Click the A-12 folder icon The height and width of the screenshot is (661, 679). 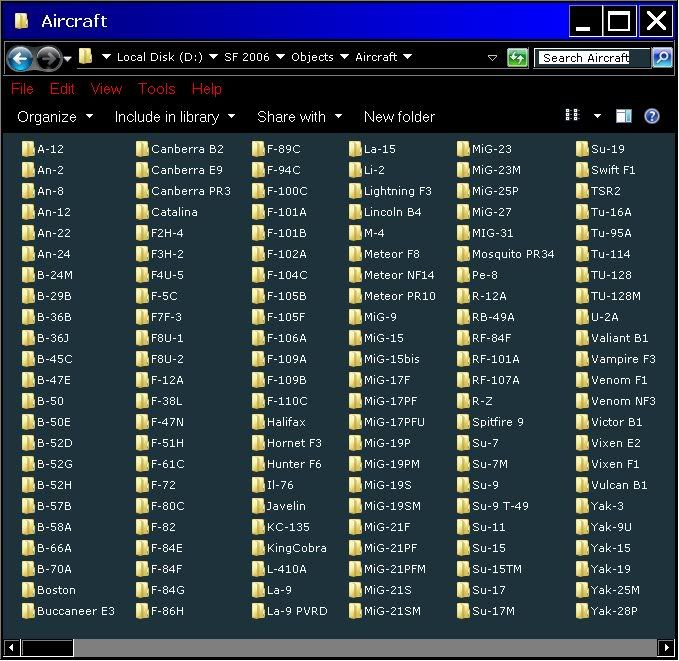click(28, 149)
